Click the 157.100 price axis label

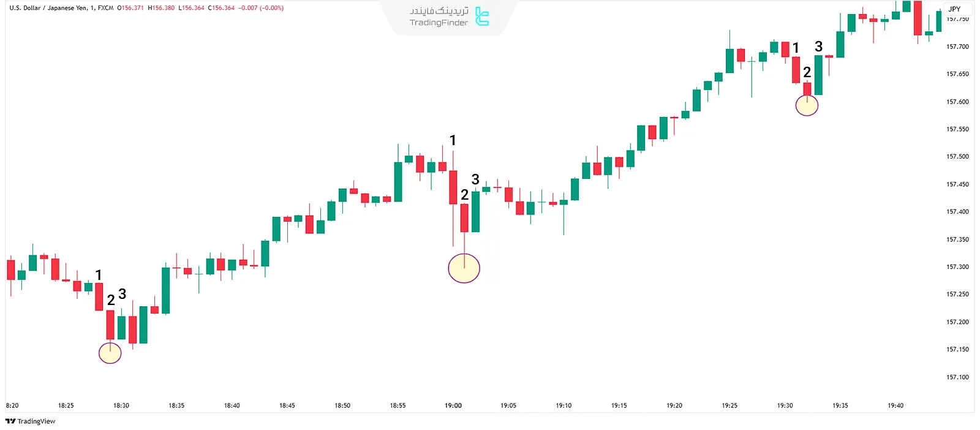click(957, 377)
